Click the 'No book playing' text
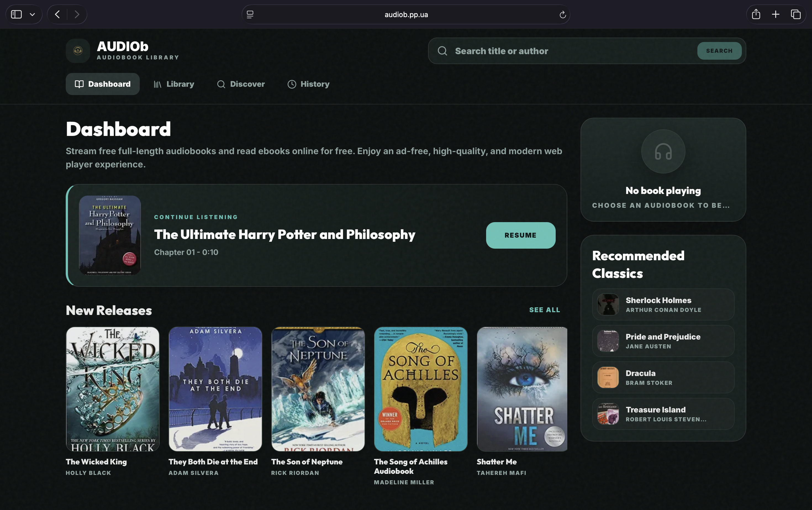The height and width of the screenshot is (510, 812). [663, 191]
